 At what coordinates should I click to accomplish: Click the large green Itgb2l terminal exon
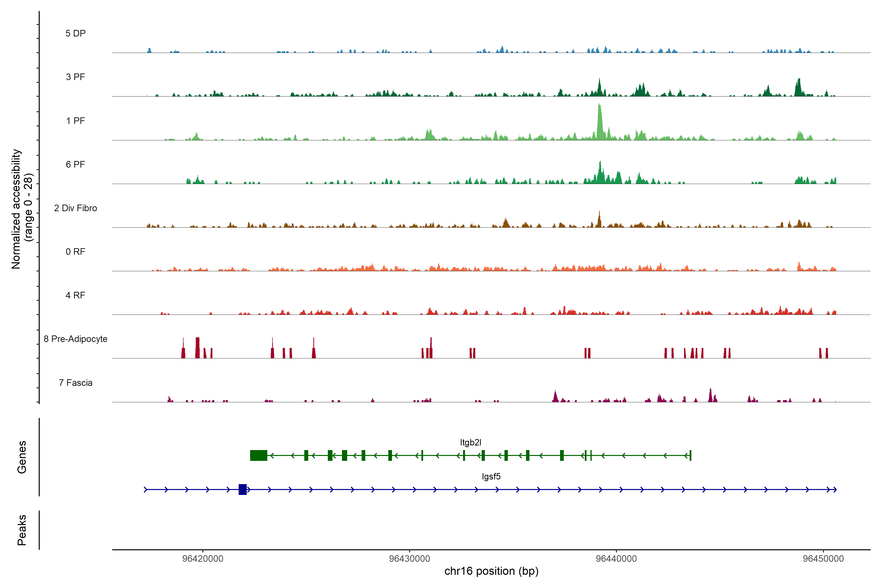pos(258,455)
